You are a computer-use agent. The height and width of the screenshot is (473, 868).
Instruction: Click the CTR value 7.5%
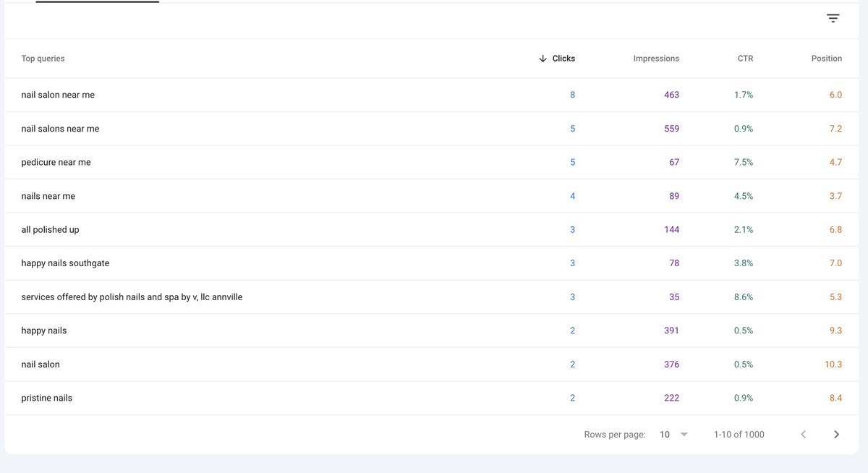pos(743,162)
